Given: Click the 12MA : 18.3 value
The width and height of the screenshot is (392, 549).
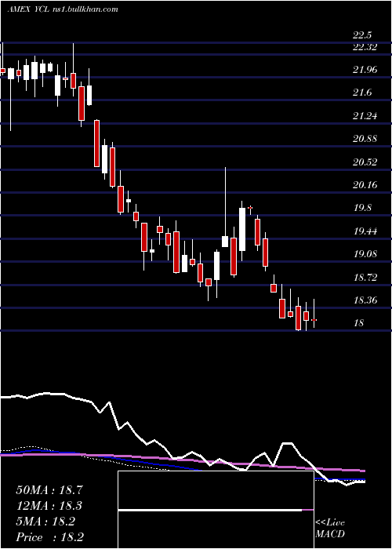Looking at the screenshot, I should click(49, 506).
